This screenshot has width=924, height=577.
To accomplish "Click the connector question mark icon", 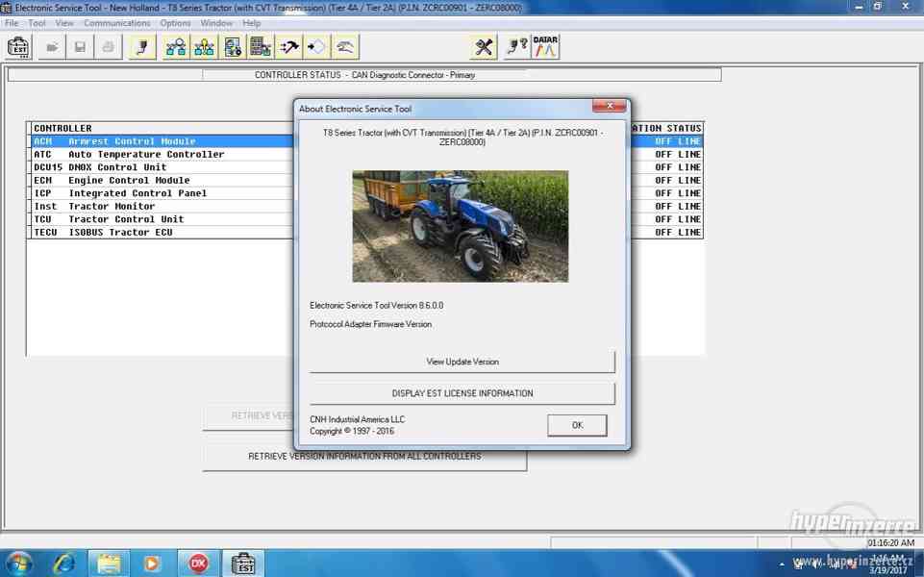I will [516, 47].
